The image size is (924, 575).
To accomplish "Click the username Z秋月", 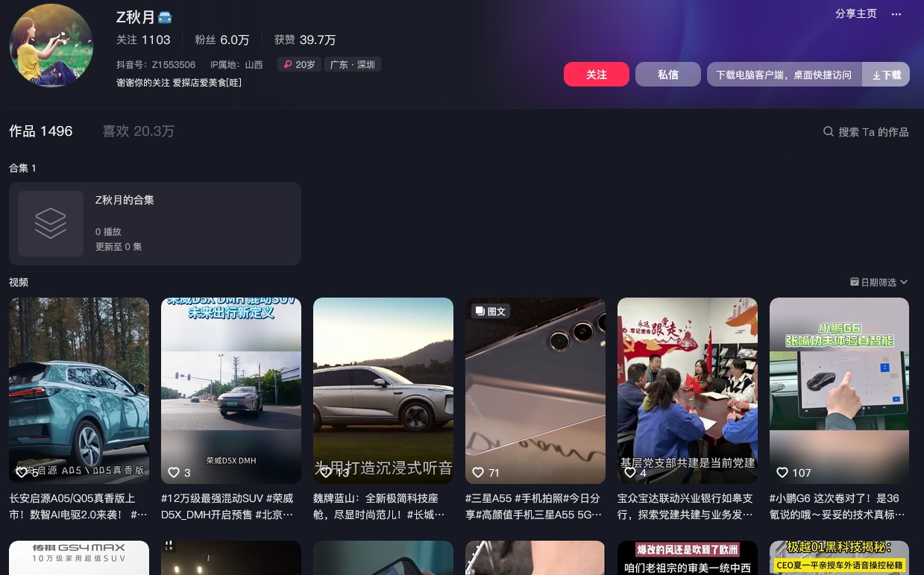I will click(x=135, y=17).
